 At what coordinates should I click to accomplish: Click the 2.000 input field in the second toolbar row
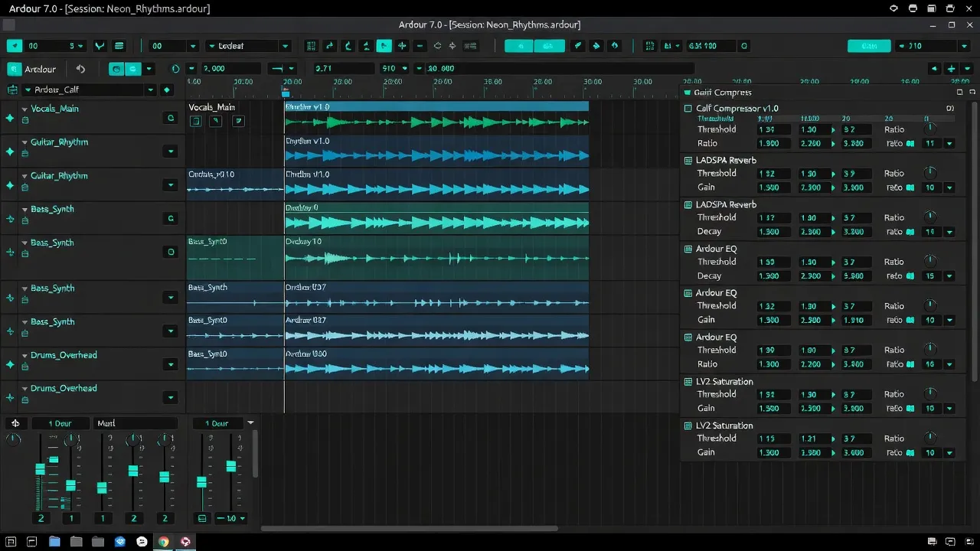[230, 69]
